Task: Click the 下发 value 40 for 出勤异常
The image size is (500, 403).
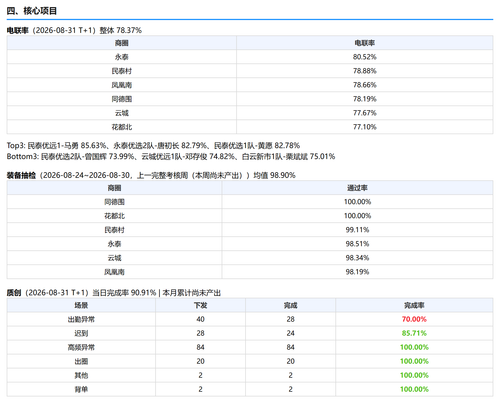Action: [200, 319]
